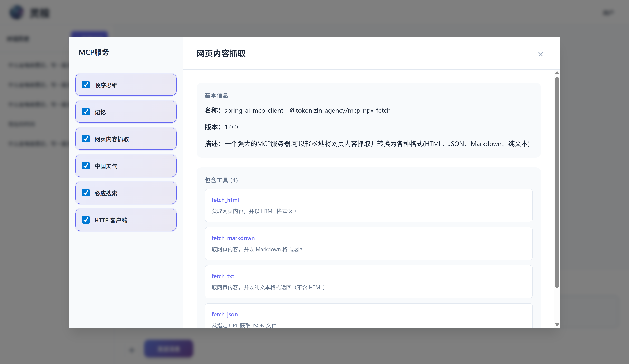
Task: Uncheck the 网页内容抓取 checkbox
Action: (x=86, y=139)
